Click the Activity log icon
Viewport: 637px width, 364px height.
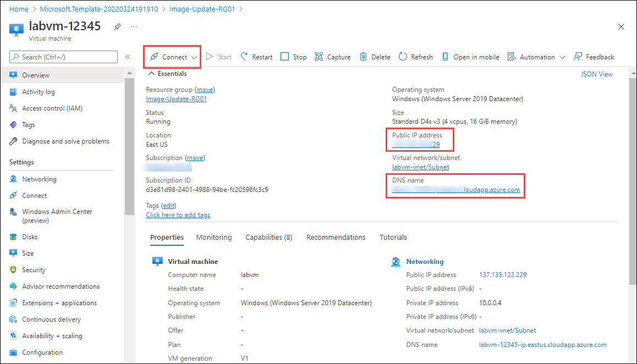13,92
